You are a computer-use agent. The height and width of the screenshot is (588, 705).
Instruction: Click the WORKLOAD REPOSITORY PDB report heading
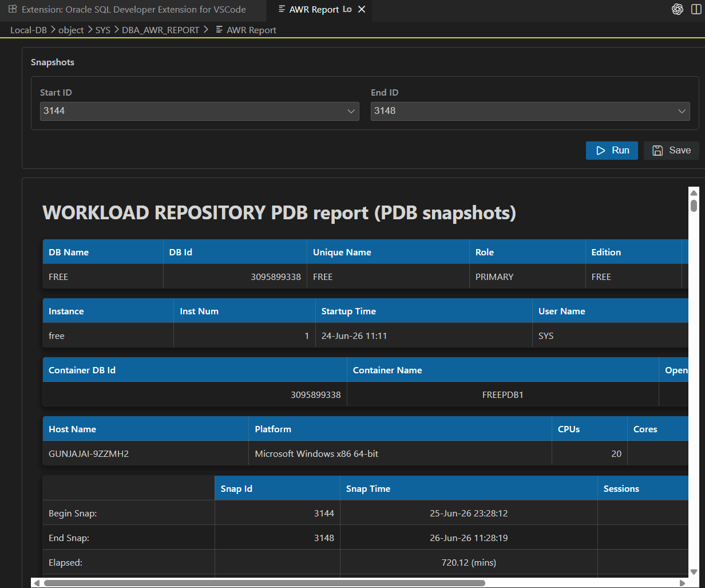point(279,213)
